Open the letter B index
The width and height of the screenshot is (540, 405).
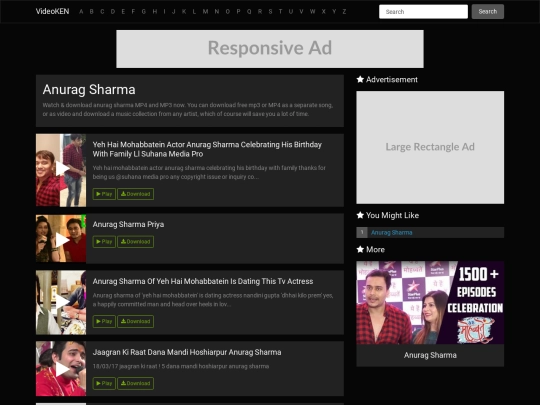(x=92, y=11)
